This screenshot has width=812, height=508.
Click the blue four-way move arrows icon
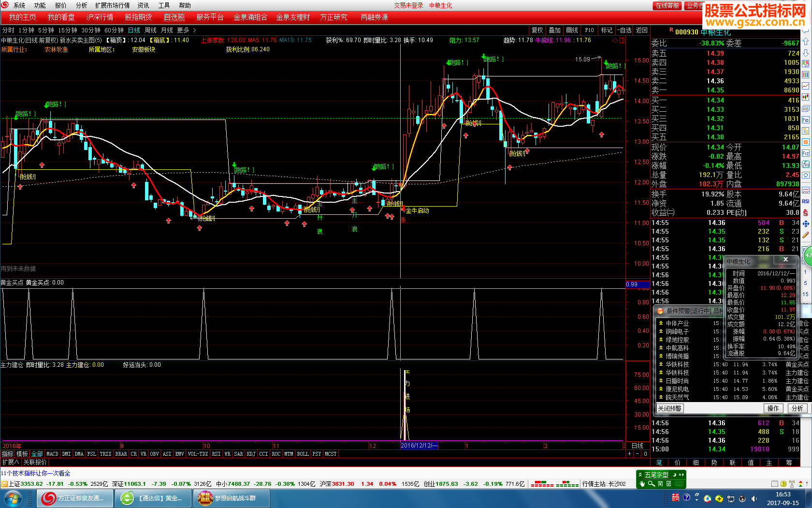806,224
